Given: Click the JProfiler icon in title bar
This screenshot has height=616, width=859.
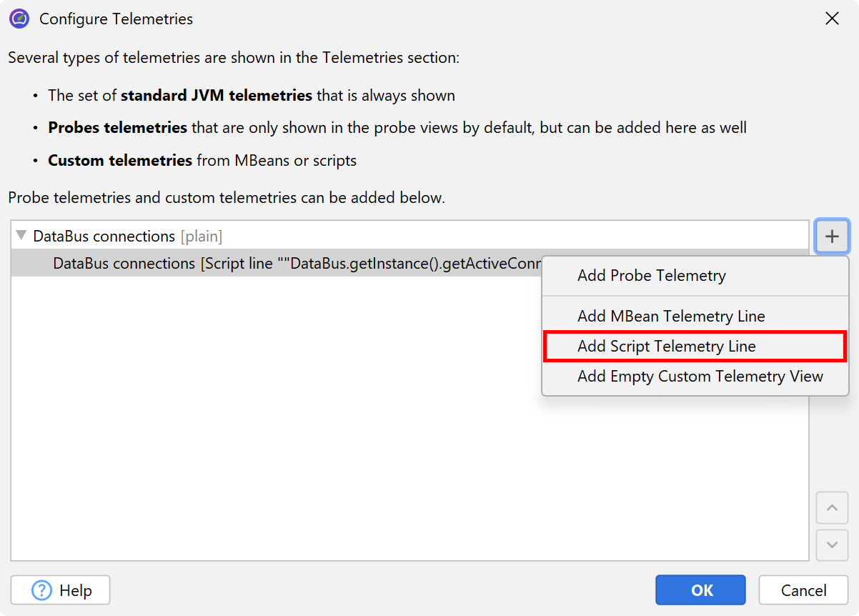Looking at the screenshot, I should coord(19,19).
